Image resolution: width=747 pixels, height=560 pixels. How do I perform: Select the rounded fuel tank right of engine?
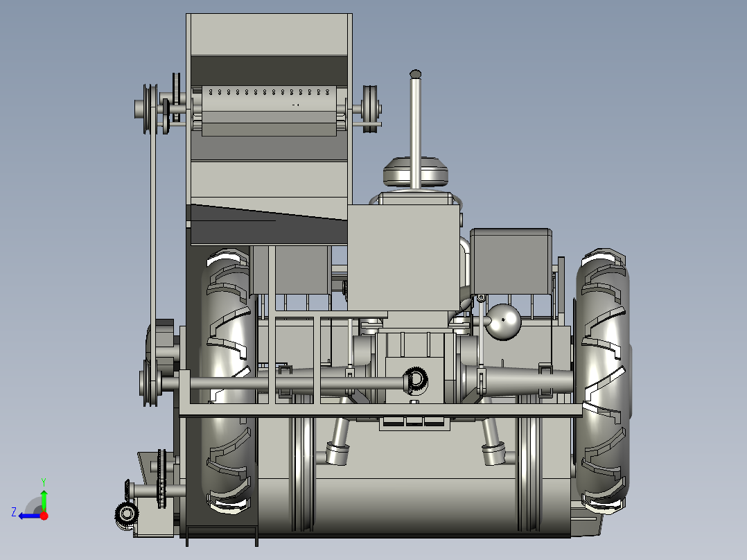pyautogui.click(x=511, y=261)
